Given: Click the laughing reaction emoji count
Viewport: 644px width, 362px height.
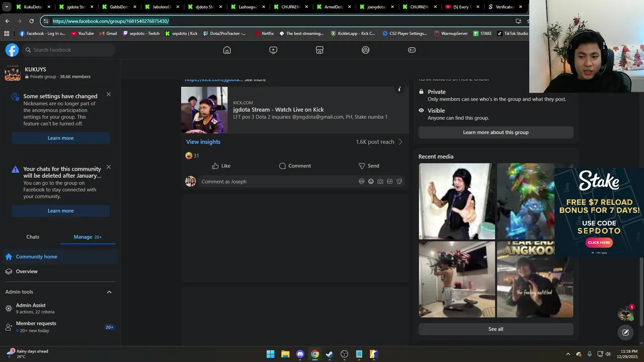Looking at the screenshot, I should (x=192, y=156).
